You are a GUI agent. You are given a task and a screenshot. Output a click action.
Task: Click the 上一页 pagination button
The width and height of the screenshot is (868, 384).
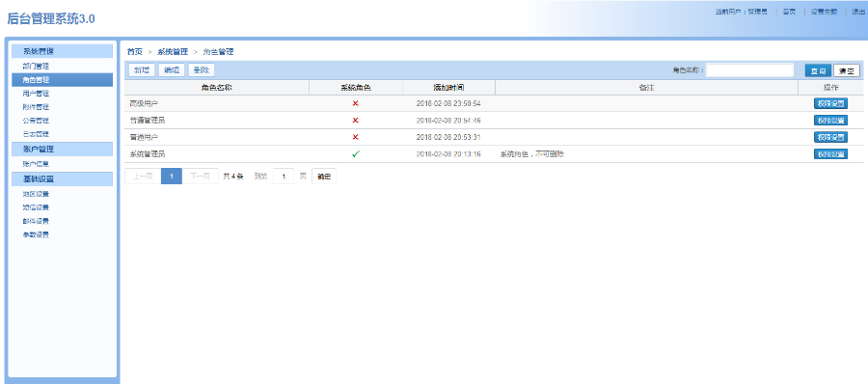click(x=143, y=177)
